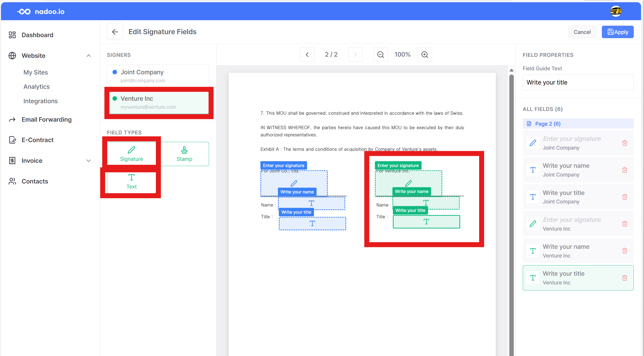Open the Dashboard page
This screenshot has height=356, width=644.
[x=37, y=35]
